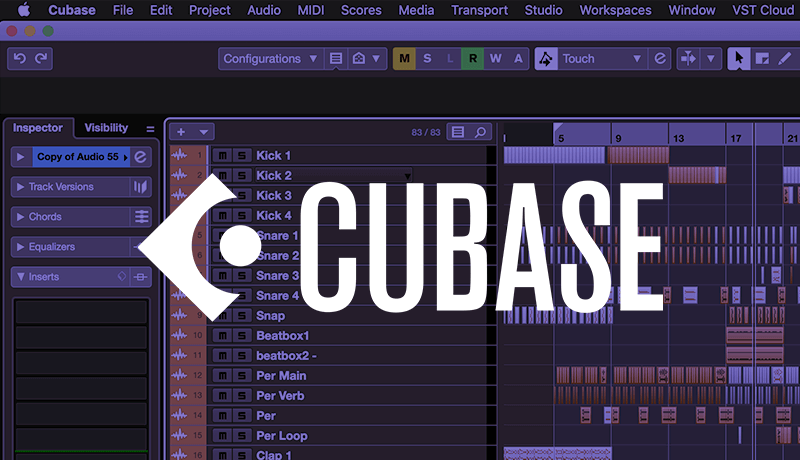Click the first empty insert slot
Image resolution: width=800 pixels, height=460 pixels.
click(x=81, y=312)
